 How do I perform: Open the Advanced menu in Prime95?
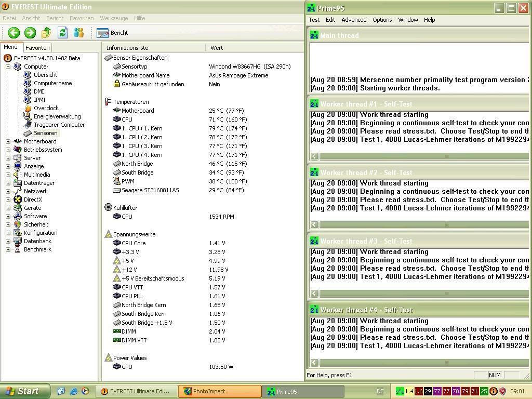pos(353,20)
